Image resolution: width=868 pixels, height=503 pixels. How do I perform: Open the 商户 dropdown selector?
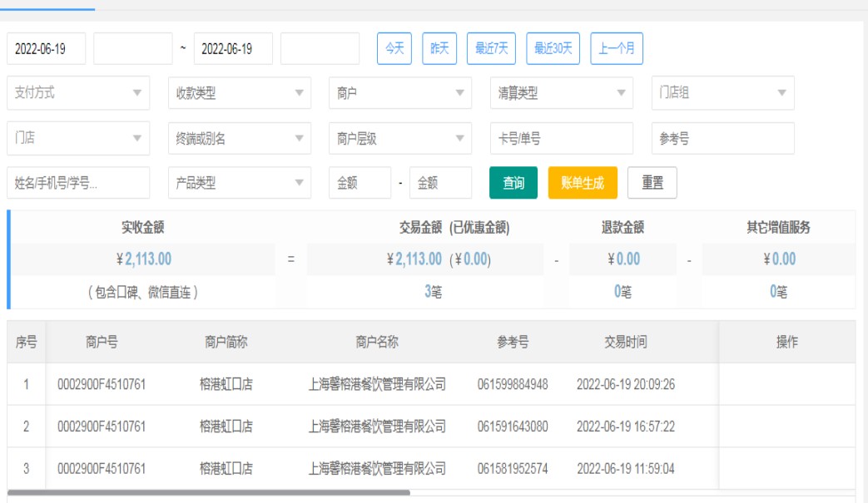pos(399,93)
